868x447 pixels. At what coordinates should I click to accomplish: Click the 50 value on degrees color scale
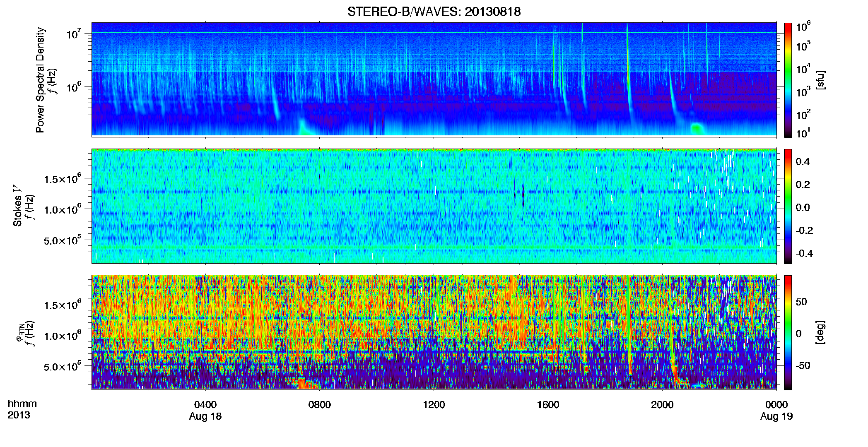pyautogui.click(x=801, y=302)
